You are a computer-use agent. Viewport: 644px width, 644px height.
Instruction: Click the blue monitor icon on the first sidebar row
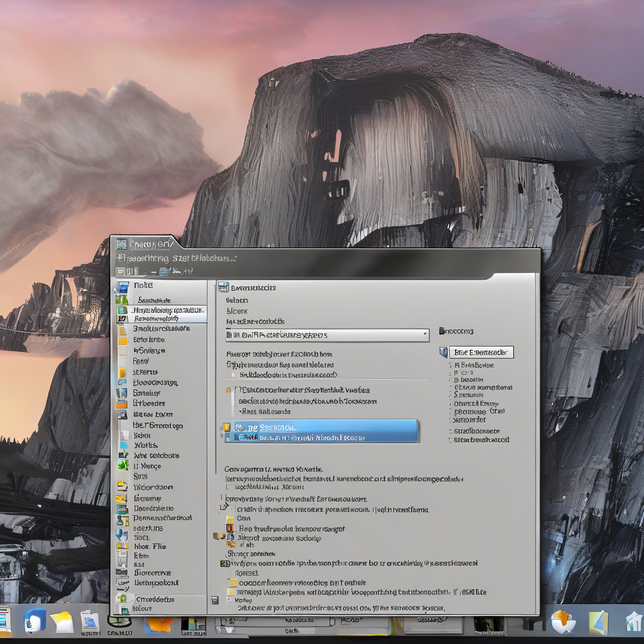coord(123,286)
